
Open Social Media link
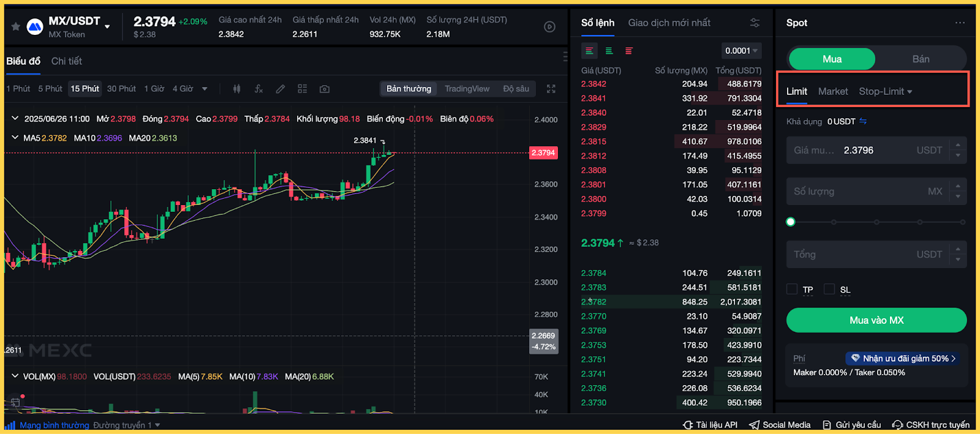[x=780, y=425]
